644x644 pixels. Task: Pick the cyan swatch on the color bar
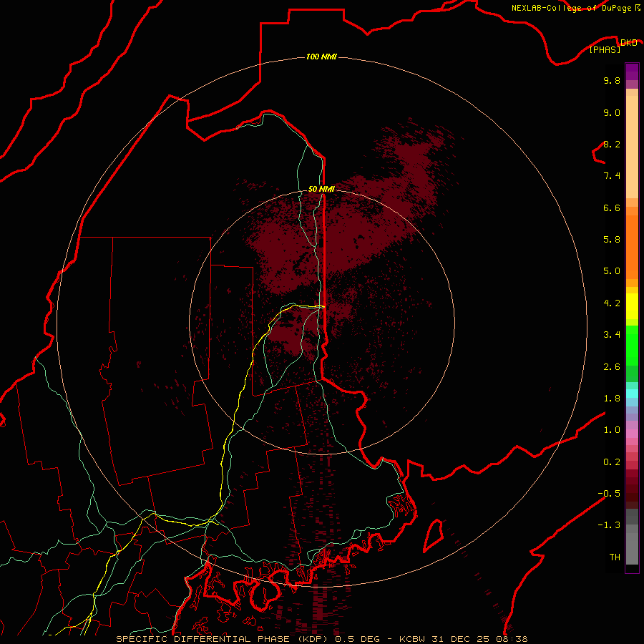click(x=632, y=394)
